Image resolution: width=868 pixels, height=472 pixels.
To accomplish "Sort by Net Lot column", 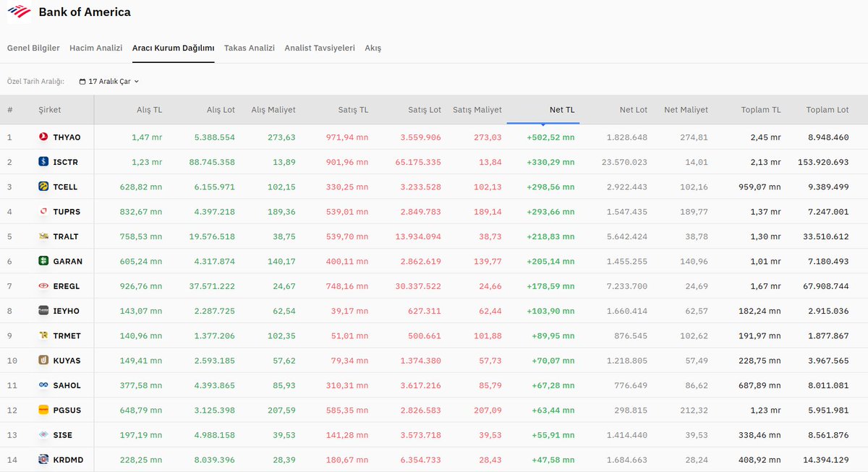I will [634, 110].
